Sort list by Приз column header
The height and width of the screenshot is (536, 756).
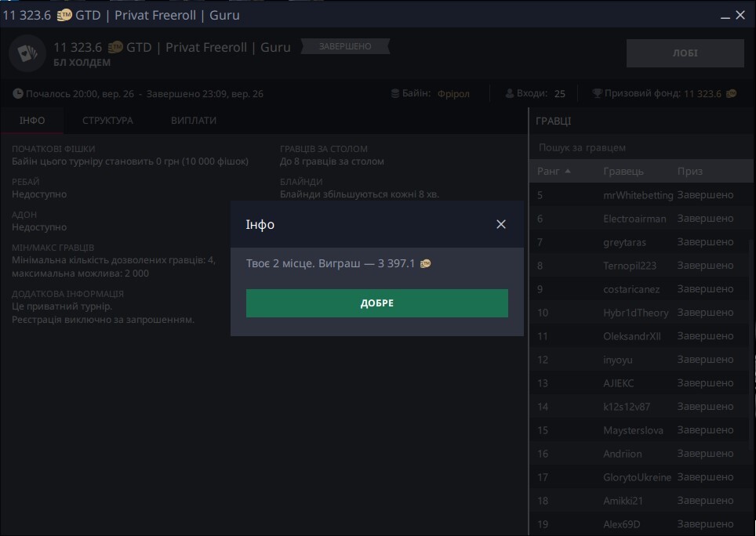[x=690, y=171]
